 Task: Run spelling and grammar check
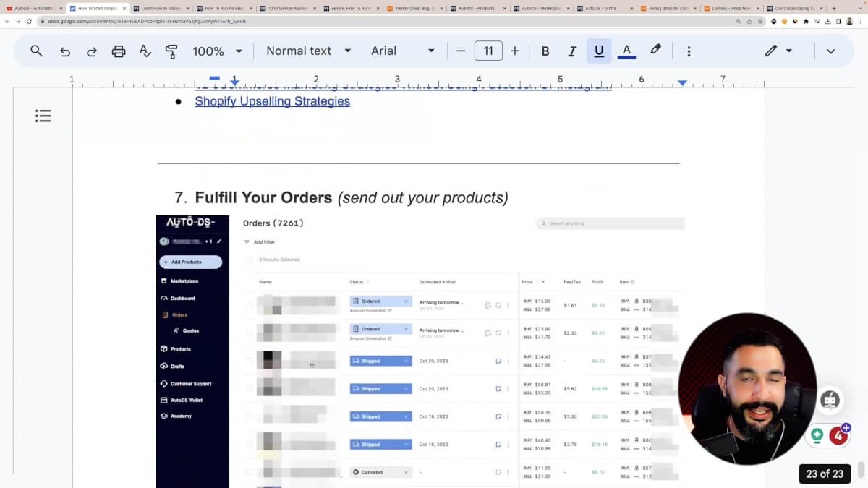(x=145, y=51)
